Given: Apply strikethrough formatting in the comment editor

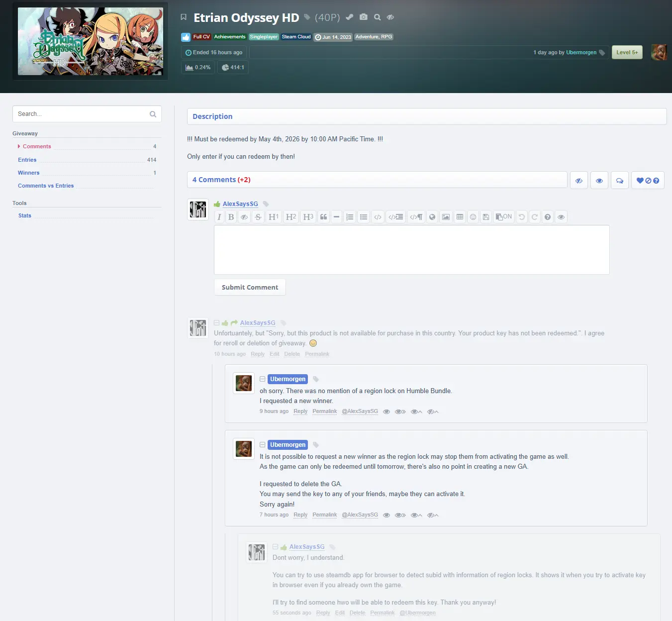Looking at the screenshot, I should (x=258, y=217).
